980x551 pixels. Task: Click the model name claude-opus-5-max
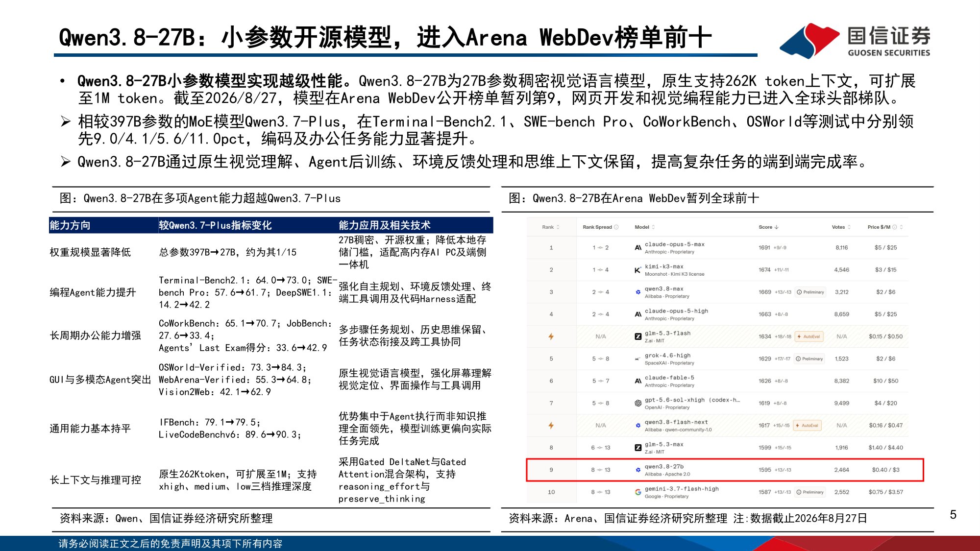(675, 244)
